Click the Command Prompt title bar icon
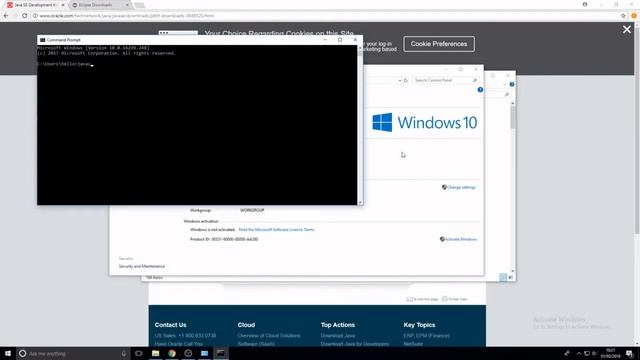This screenshot has width=640, height=360. [42, 40]
